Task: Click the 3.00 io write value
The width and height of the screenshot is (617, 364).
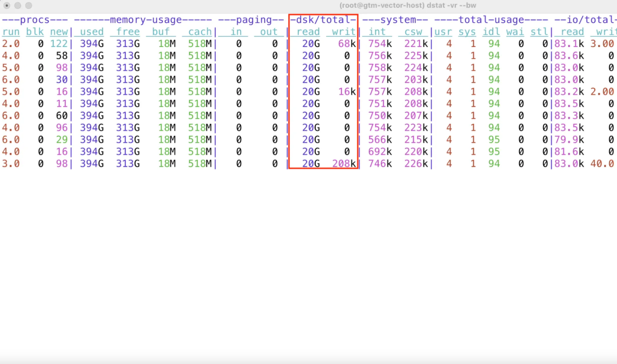Action: [x=602, y=44]
